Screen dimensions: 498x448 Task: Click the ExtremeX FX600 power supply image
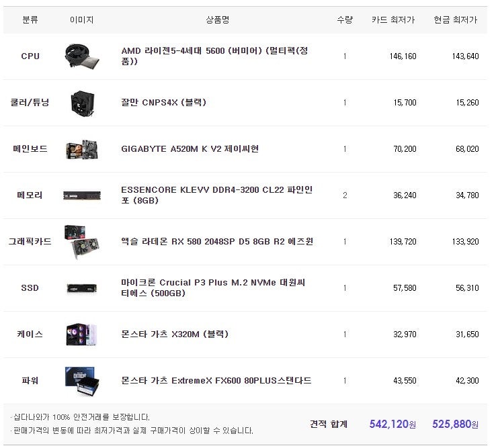(x=82, y=380)
